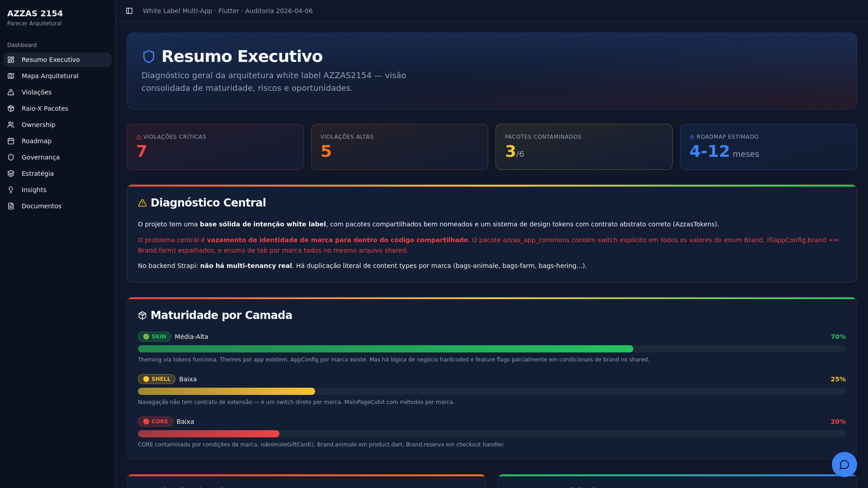Click the Raio-X Pacotes box icon
The height and width of the screenshot is (488, 868).
(11, 108)
